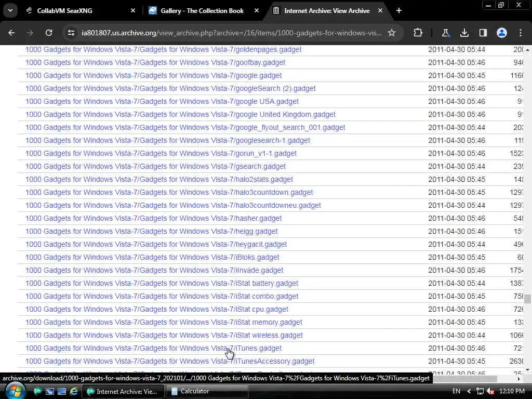Open the iStat battery.gadget link
532x399 pixels.
[x=162, y=283]
